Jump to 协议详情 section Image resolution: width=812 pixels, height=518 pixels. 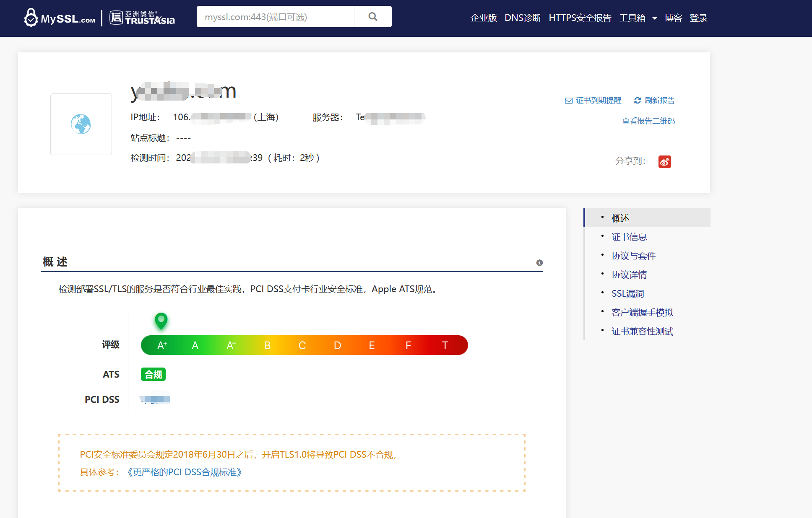pyautogui.click(x=629, y=275)
